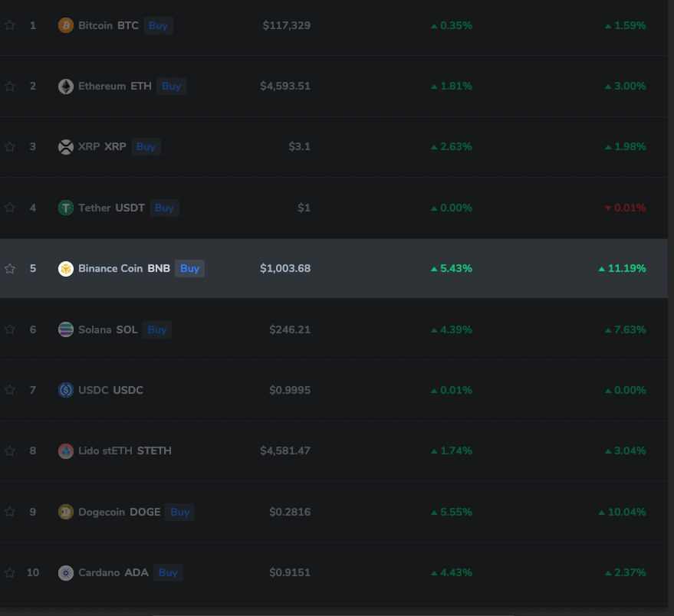This screenshot has height=616, width=674.
Task: Click the USDC logo icon
Action: tap(65, 390)
